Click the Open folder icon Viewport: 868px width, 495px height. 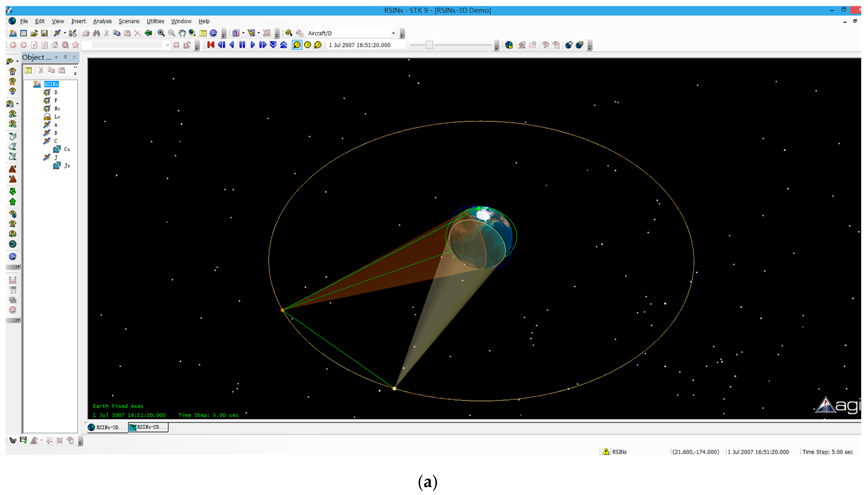pos(34,33)
